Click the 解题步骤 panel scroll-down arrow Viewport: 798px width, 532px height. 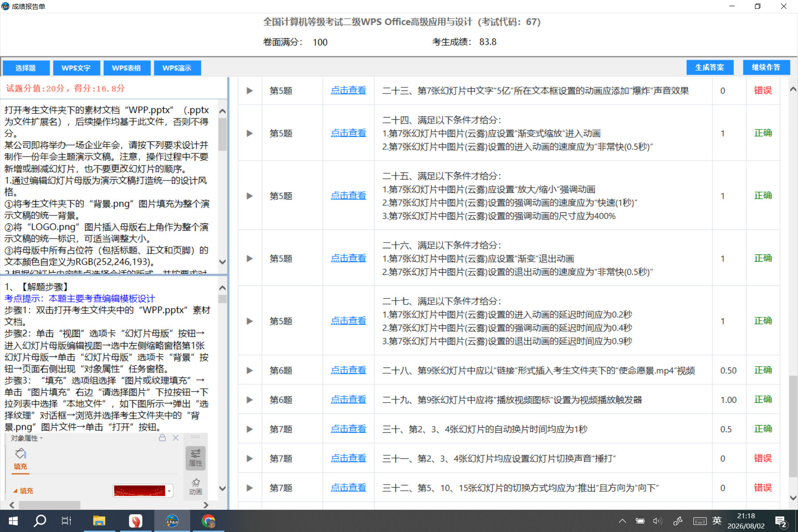[x=223, y=489]
